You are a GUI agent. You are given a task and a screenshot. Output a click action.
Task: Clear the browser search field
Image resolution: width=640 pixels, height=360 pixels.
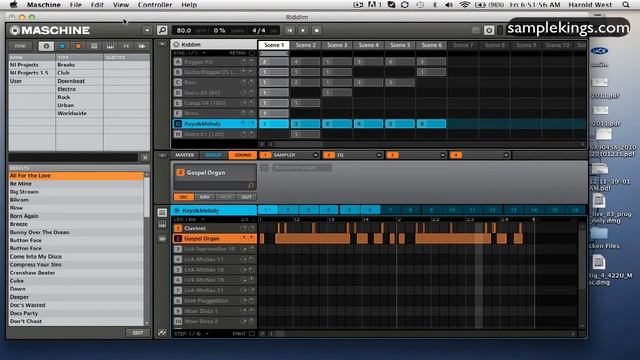pyautogui.click(x=145, y=158)
